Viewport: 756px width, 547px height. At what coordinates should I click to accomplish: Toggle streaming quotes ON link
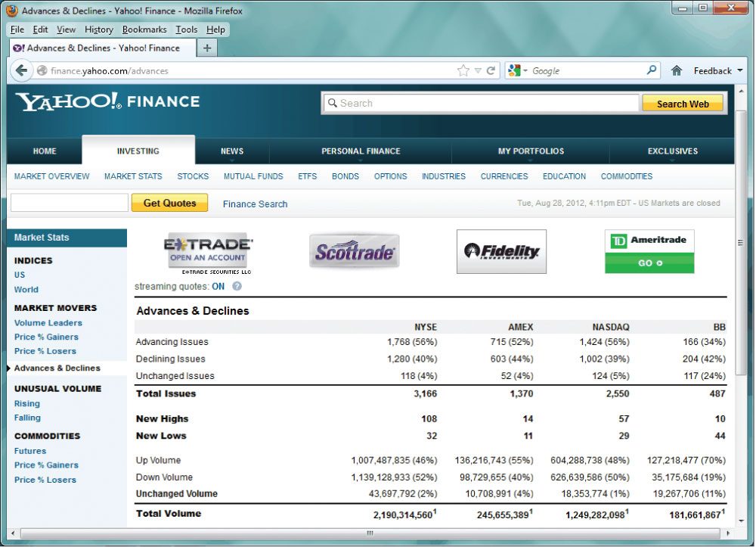218,287
